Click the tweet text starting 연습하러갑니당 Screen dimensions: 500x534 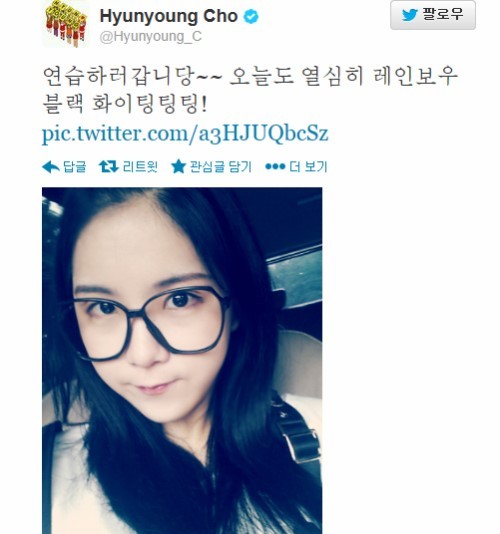point(249,90)
